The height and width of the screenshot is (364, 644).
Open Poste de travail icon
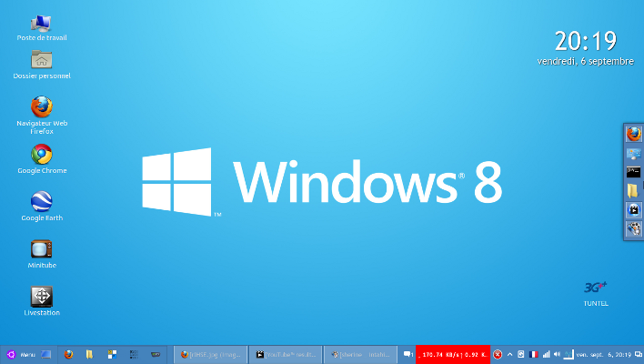coord(41,23)
